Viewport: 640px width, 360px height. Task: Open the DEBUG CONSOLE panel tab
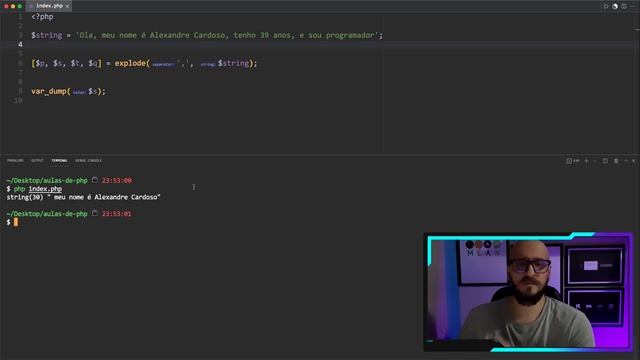pos(88,160)
